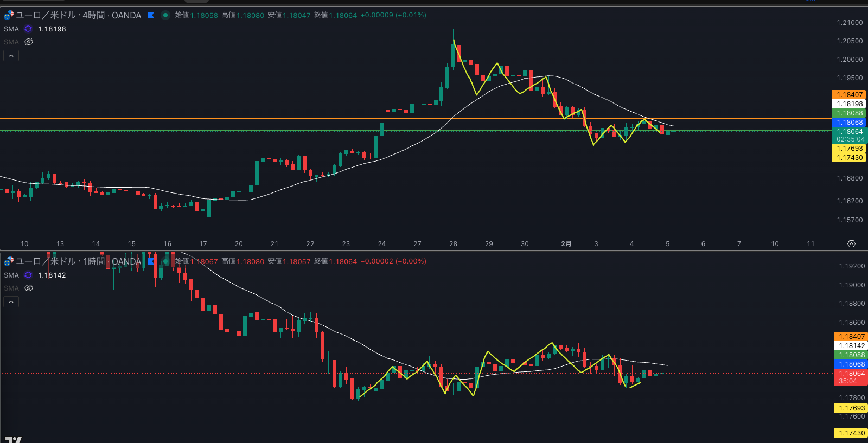Click the 2月 date marker on the time axis

click(x=566, y=244)
